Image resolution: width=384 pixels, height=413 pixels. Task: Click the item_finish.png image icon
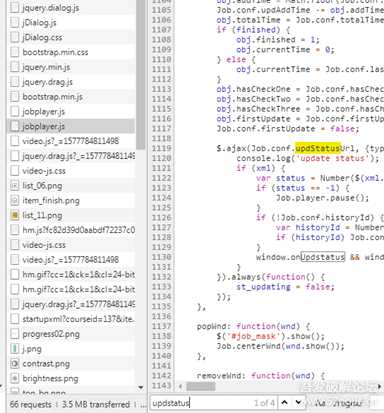[x=15, y=200]
